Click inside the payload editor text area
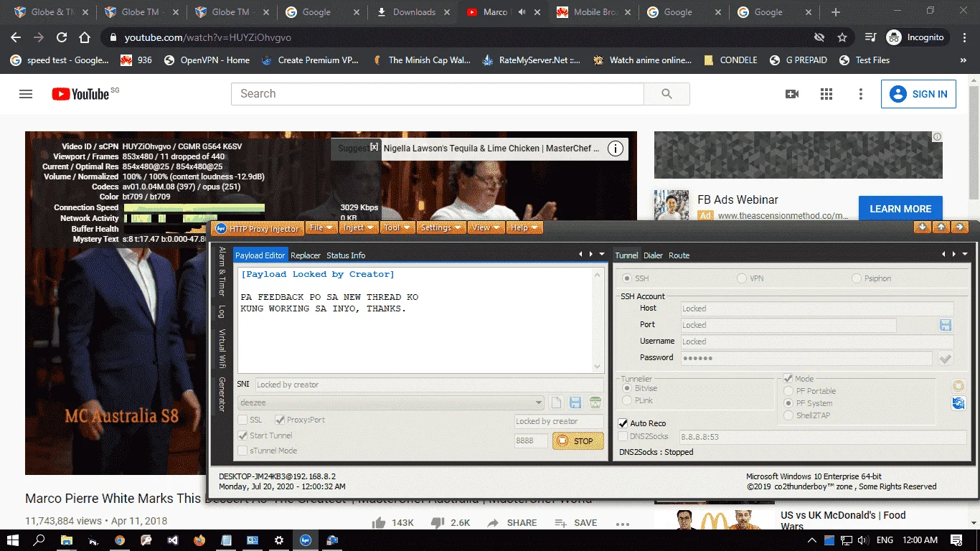980x551 pixels. tap(415, 319)
